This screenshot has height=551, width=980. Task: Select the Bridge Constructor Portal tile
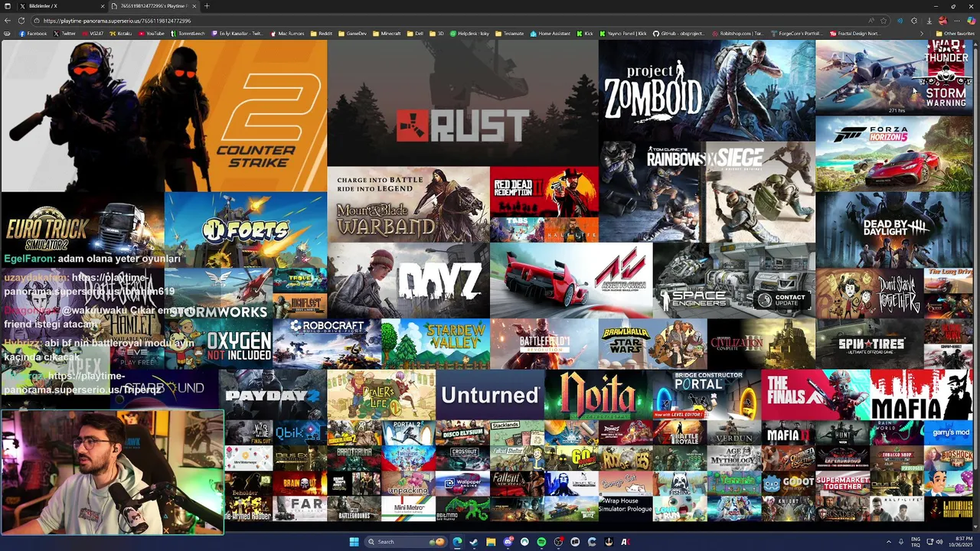tap(707, 394)
